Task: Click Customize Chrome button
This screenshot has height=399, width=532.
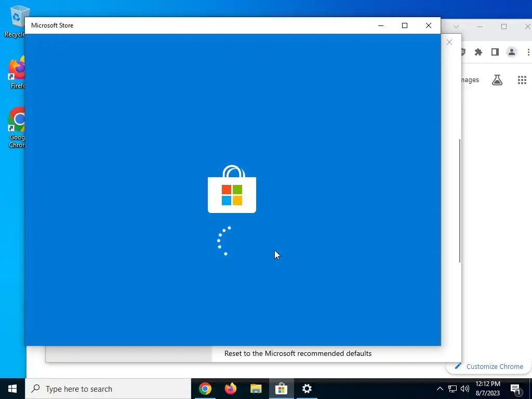Action: [489, 366]
